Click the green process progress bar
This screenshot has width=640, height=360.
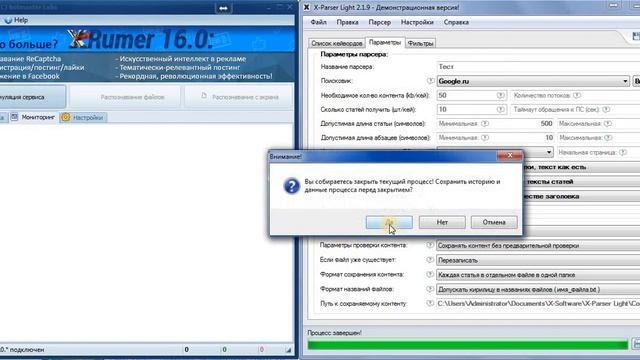coord(467,344)
